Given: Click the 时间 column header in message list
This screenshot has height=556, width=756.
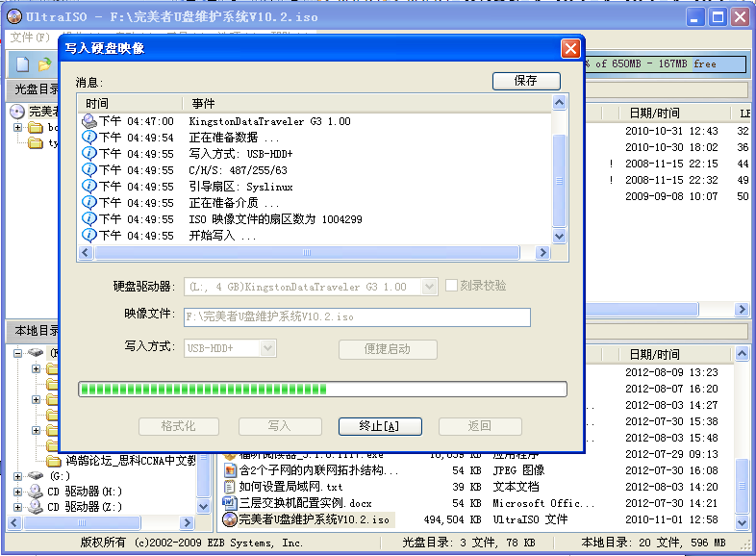Looking at the screenshot, I should coord(130,103).
